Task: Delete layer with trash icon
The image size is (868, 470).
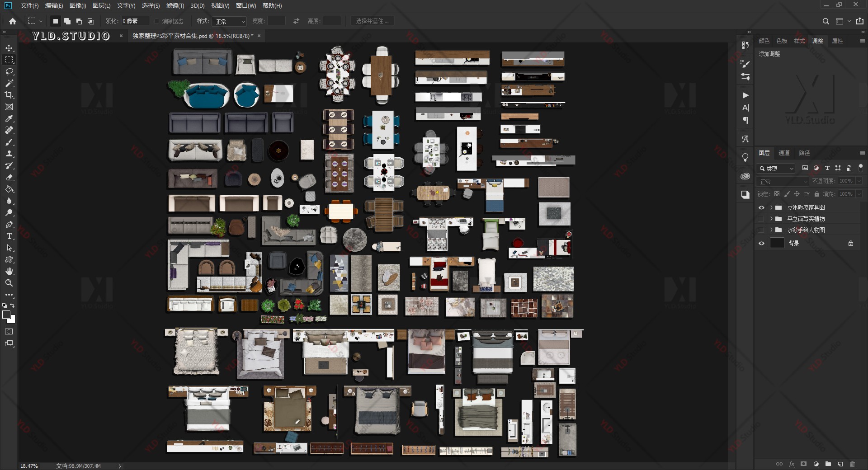Action: [852, 464]
